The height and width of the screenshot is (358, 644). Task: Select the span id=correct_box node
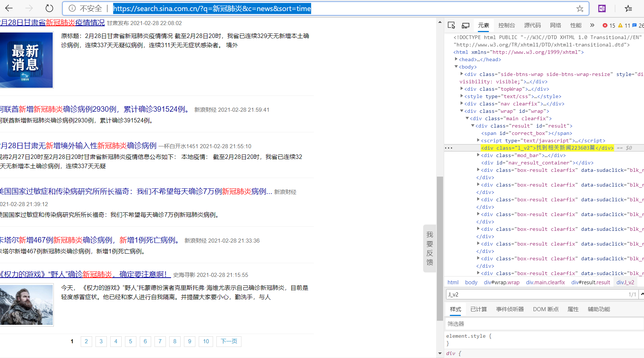[526, 133]
